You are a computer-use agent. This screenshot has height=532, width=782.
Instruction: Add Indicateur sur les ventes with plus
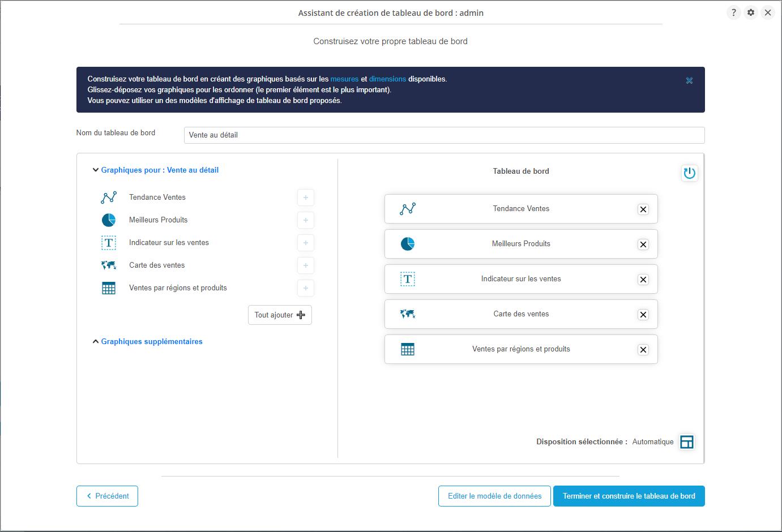pos(305,243)
